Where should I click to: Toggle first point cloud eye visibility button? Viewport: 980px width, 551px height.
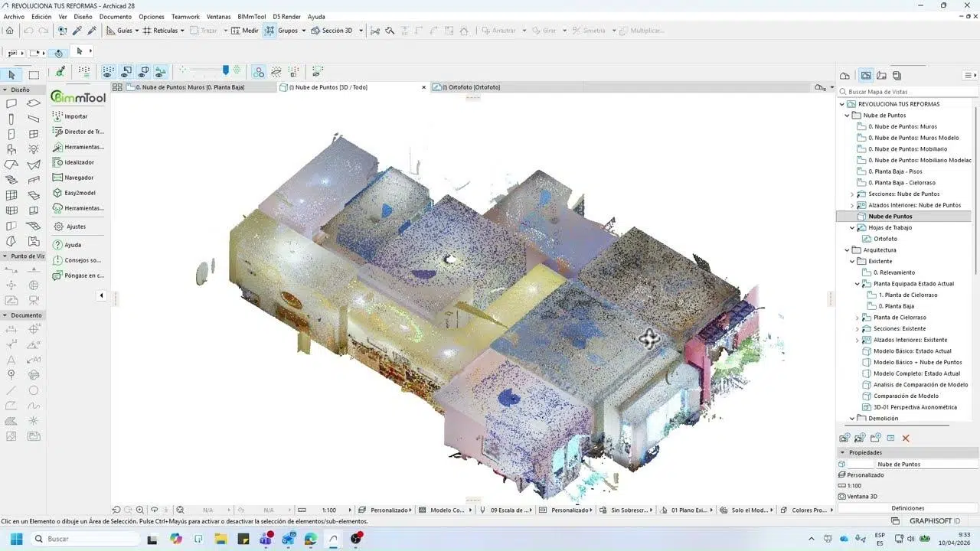tap(108, 71)
